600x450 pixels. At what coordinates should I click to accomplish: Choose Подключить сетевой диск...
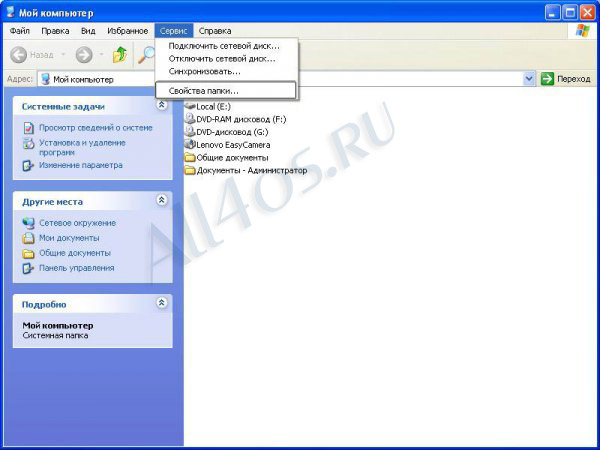click(227, 46)
